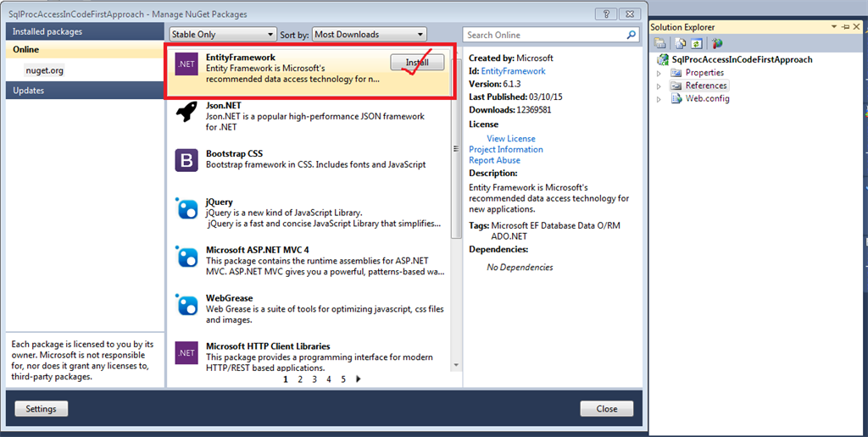
Task: Select the Properties label in Solution Explorer
Action: (704, 73)
